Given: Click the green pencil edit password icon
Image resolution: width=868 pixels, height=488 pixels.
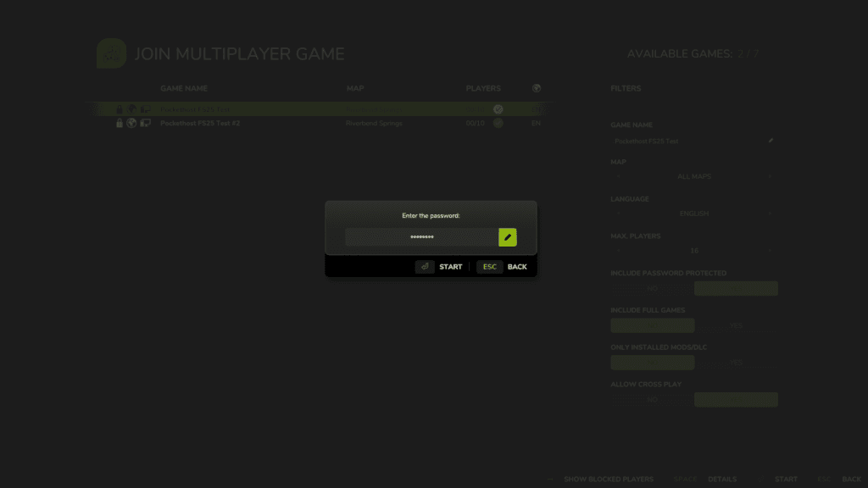Looking at the screenshot, I should [507, 237].
